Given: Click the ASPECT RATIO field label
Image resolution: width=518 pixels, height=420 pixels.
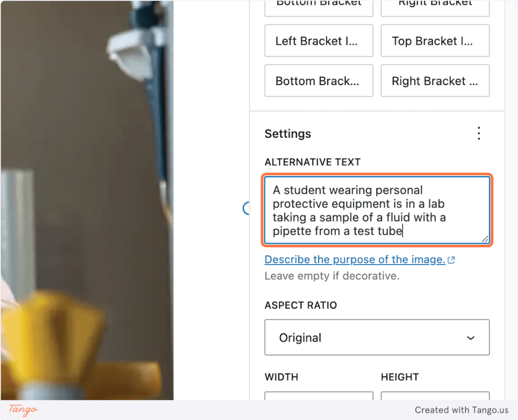Looking at the screenshot, I should [300, 306].
